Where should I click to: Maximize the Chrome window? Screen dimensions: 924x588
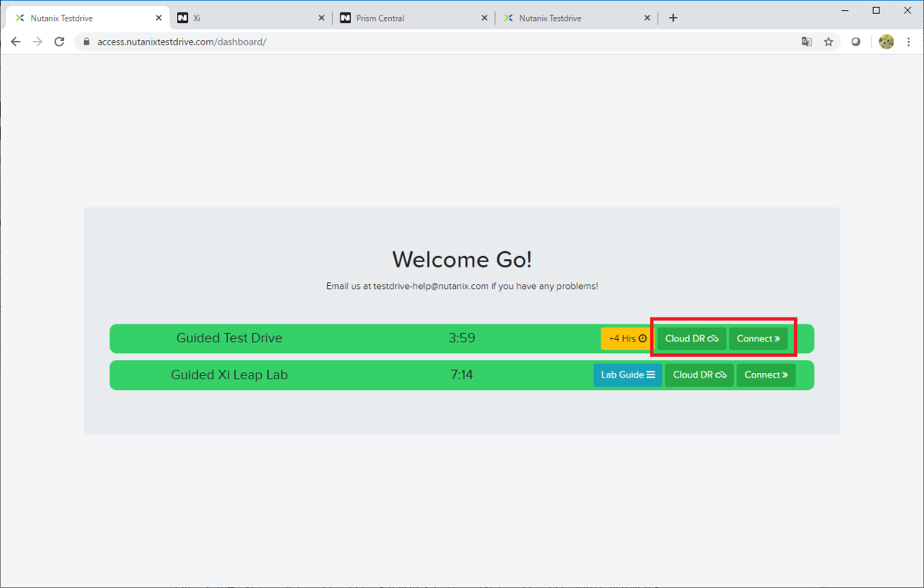(876, 11)
